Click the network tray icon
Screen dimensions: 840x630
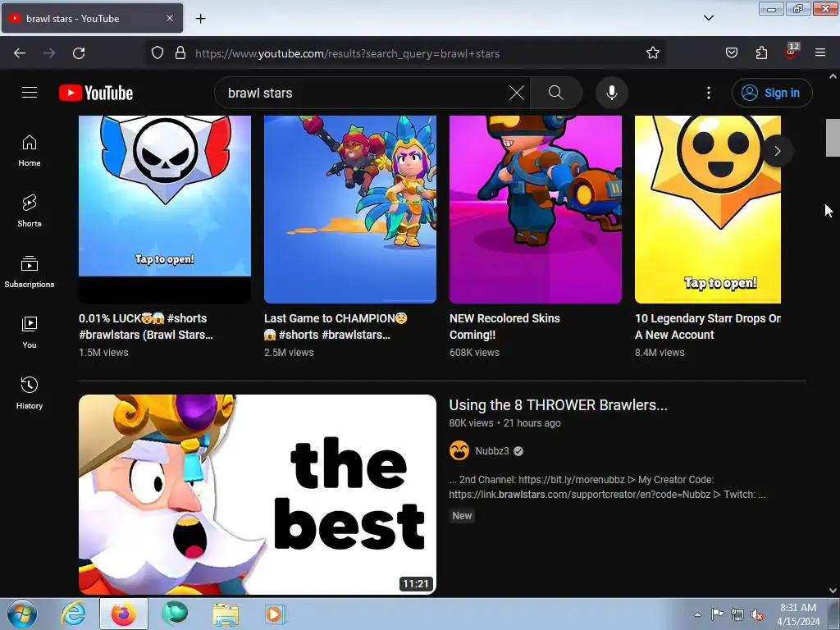[x=737, y=614]
